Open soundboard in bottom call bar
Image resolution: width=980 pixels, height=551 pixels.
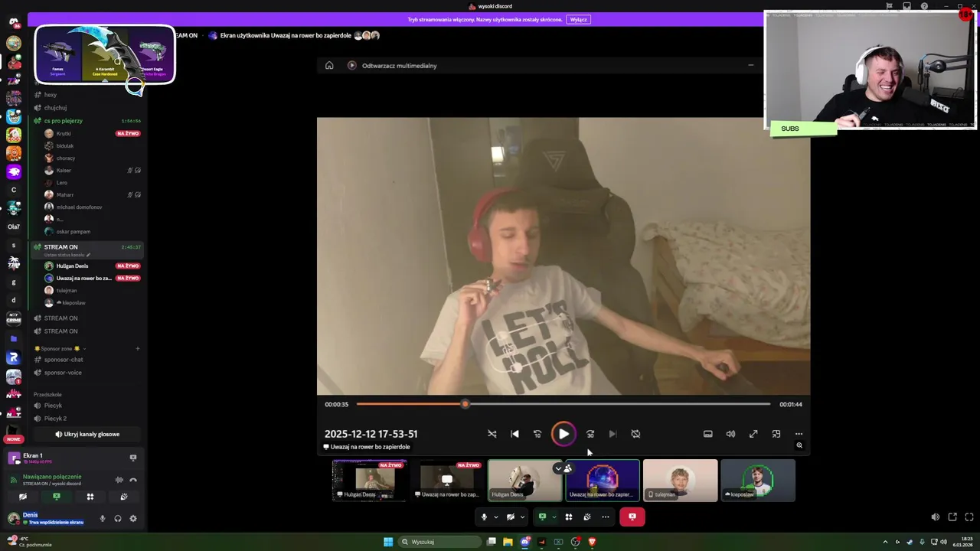pyautogui.click(x=587, y=517)
